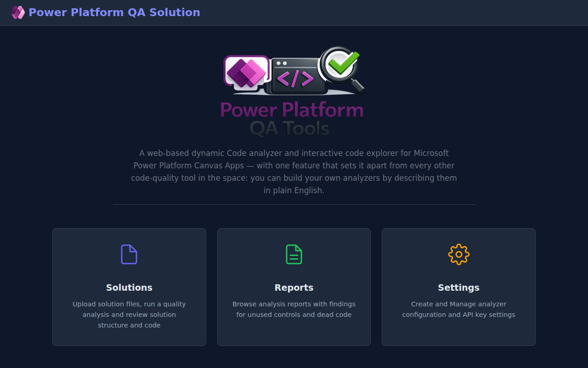Click the Settings heading text
This screenshot has width=588, height=368.
(458, 287)
